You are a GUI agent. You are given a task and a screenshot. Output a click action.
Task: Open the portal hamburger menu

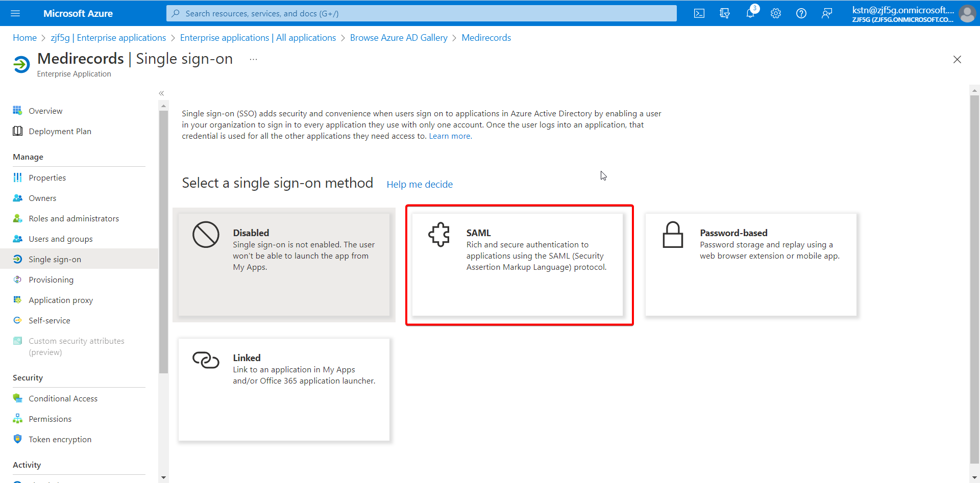[15, 13]
